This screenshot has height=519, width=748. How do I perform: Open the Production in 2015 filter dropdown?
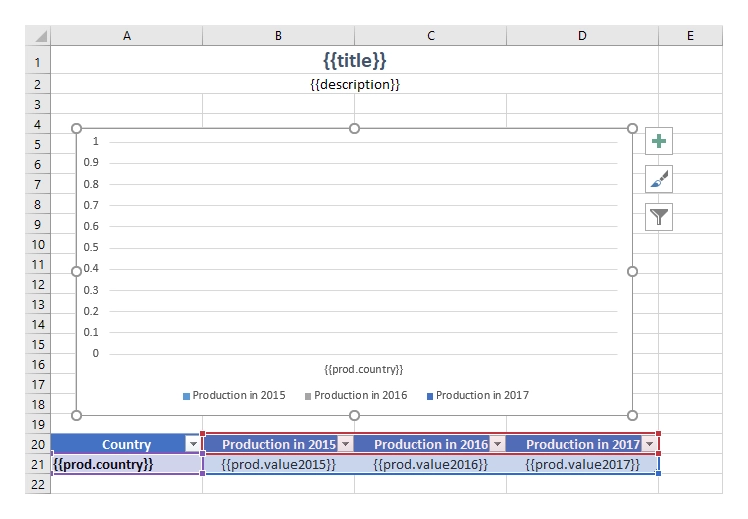345,444
